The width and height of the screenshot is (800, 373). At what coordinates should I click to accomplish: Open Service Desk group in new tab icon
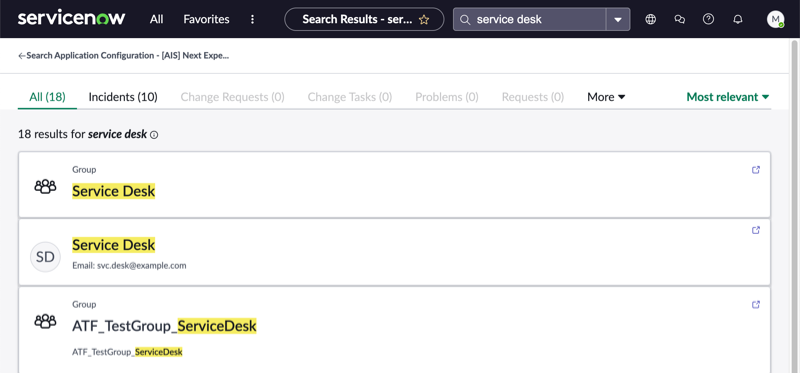756,170
